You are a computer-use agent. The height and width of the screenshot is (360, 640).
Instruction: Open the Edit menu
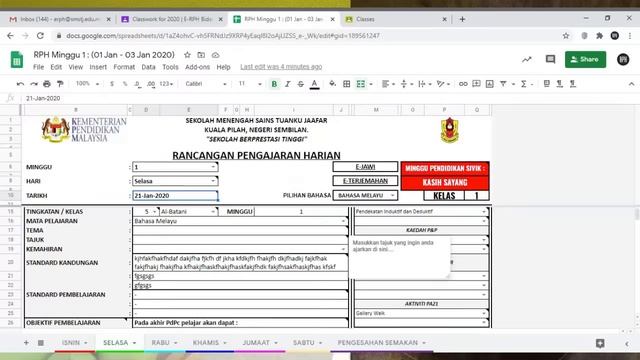(56, 67)
